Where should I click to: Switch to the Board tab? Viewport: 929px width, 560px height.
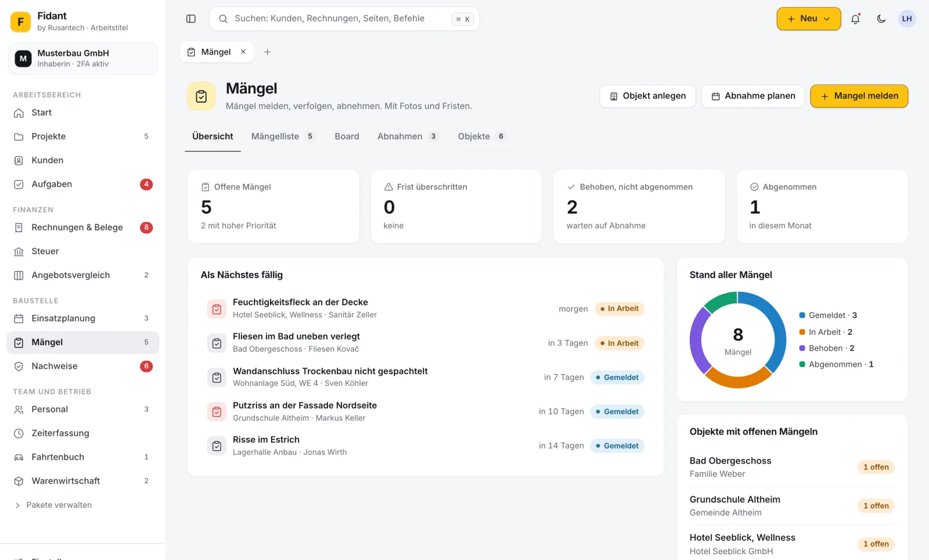pyautogui.click(x=347, y=136)
